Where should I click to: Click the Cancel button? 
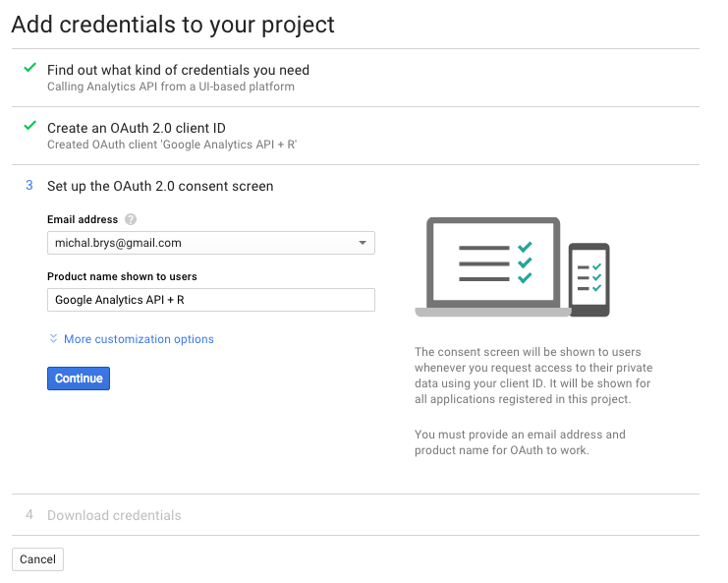click(37, 559)
